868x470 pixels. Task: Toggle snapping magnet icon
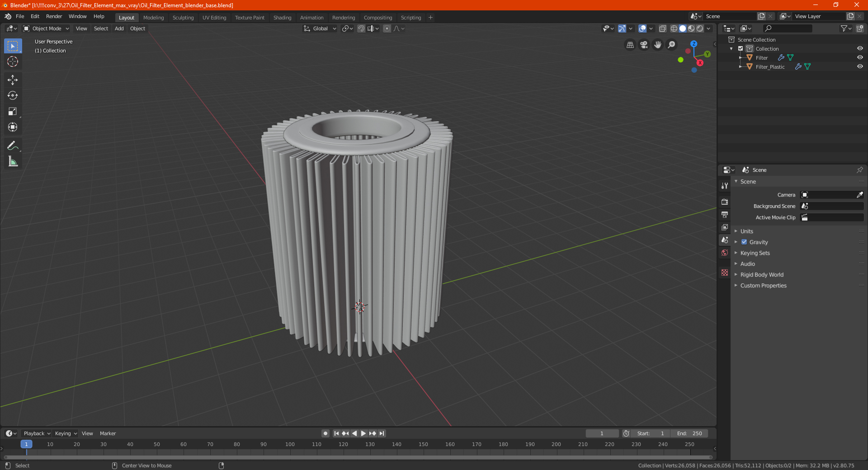[x=361, y=28]
